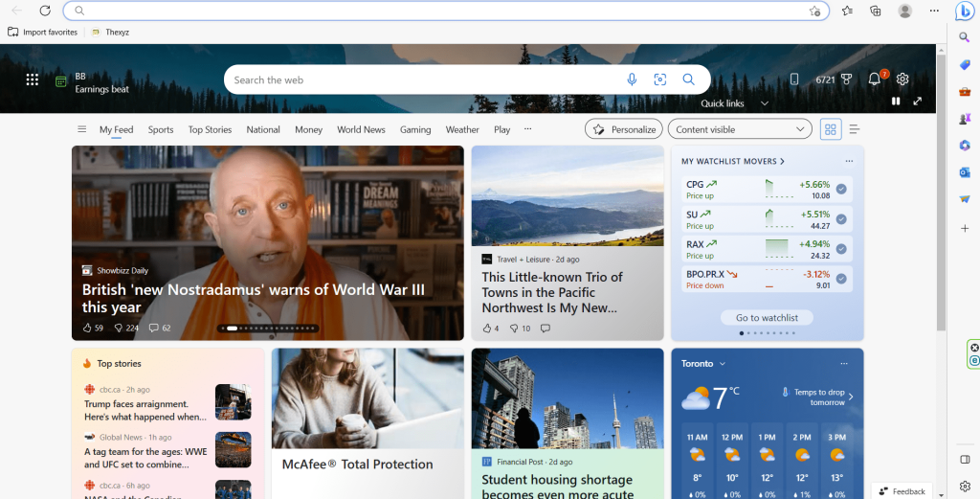
Task: Switch to the Top Stories tab
Action: point(210,129)
